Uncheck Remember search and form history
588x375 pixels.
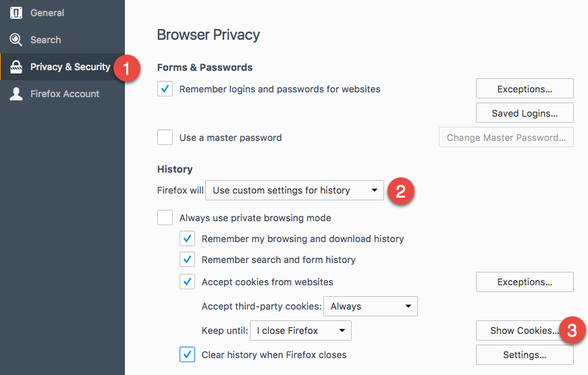click(x=188, y=260)
